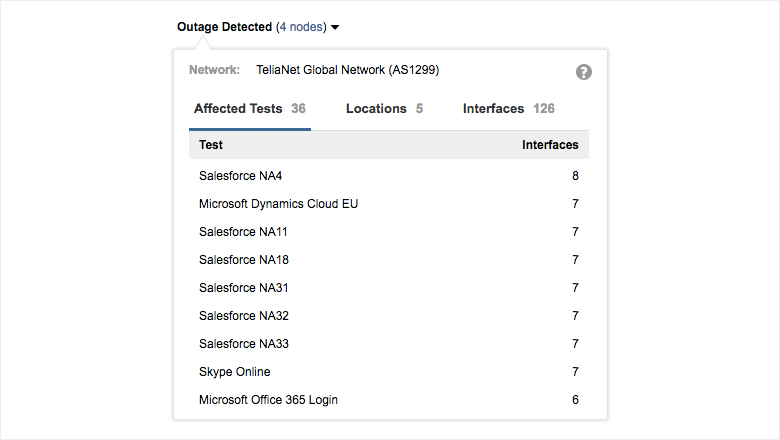
Task: Sort by the Interfaces column header
Action: point(550,145)
